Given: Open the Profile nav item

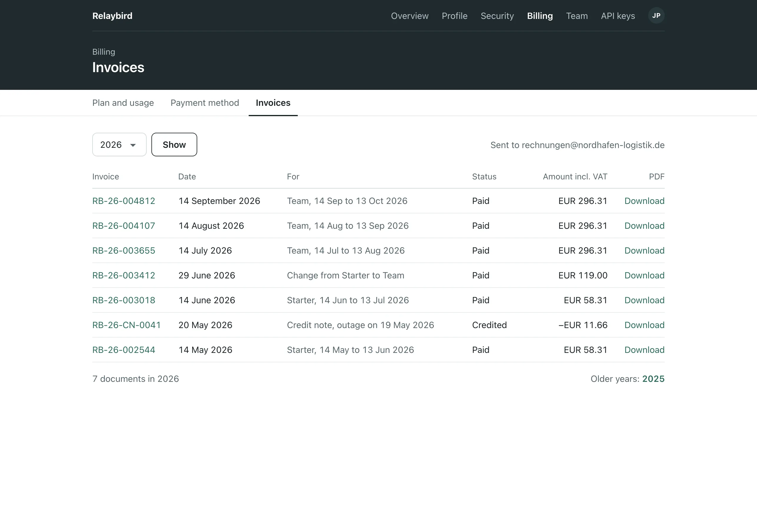Looking at the screenshot, I should click(454, 16).
